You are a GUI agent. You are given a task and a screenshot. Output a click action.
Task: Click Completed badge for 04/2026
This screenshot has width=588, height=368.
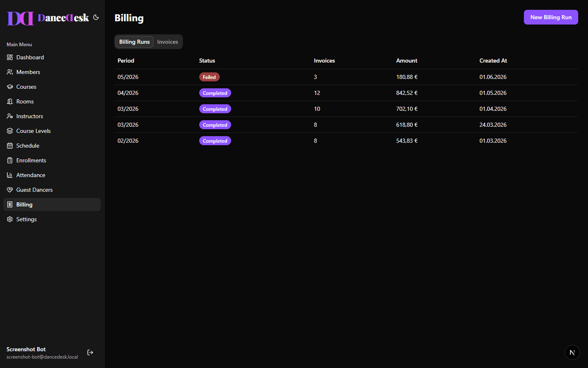[x=215, y=93]
